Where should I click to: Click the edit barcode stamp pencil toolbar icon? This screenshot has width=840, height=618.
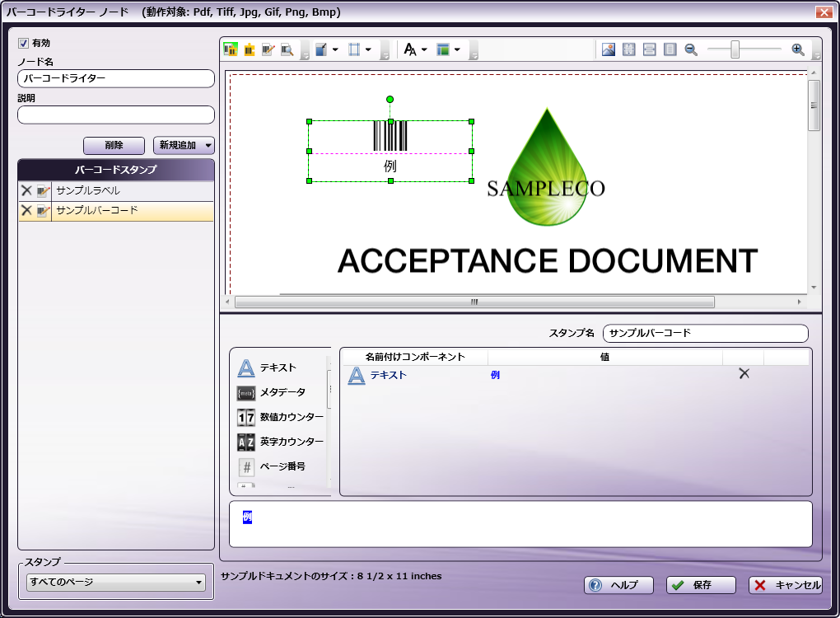268,49
